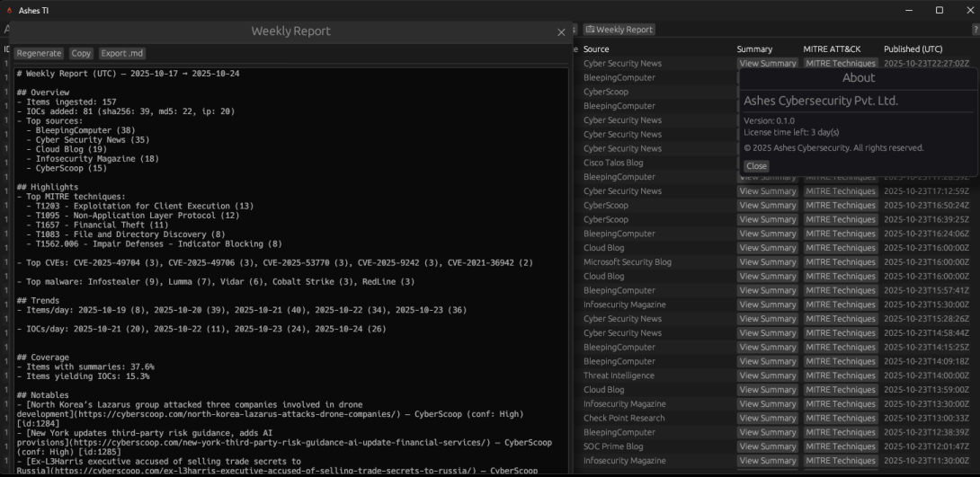Sort by the Published (UTC) column header
This screenshot has height=477, width=980.
tap(913, 49)
